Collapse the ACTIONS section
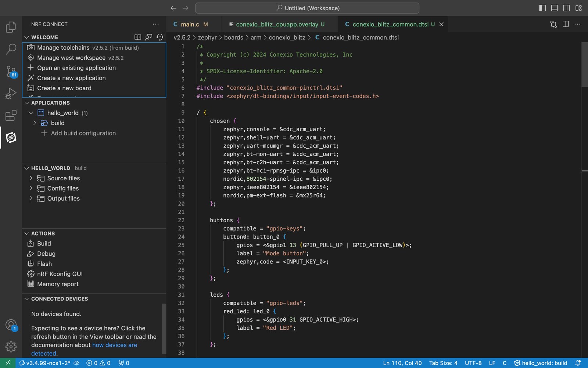 click(26, 233)
